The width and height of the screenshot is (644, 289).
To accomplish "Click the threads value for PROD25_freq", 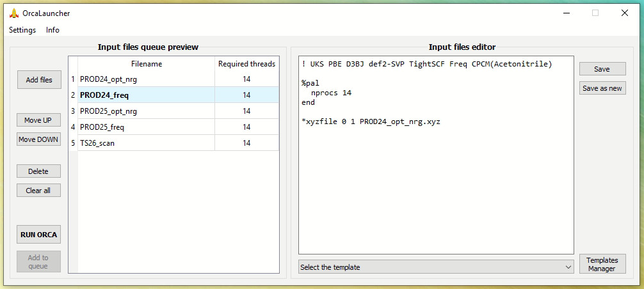I will pyautogui.click(x=247, y=127).
